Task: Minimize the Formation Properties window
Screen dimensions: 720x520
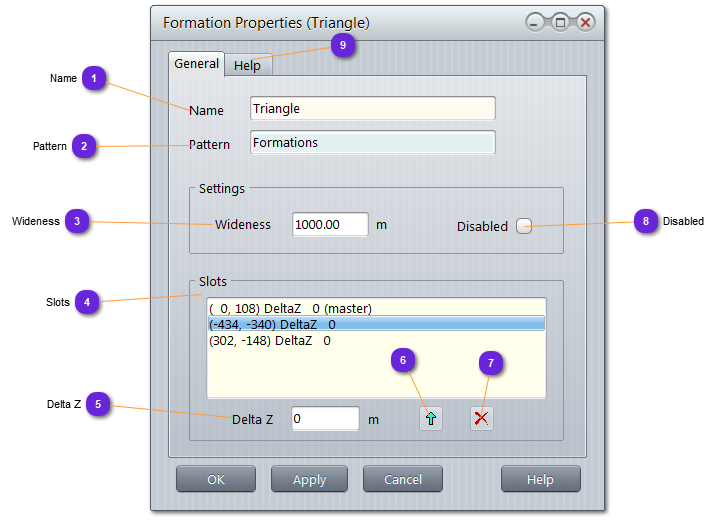Action: point(537,22)
